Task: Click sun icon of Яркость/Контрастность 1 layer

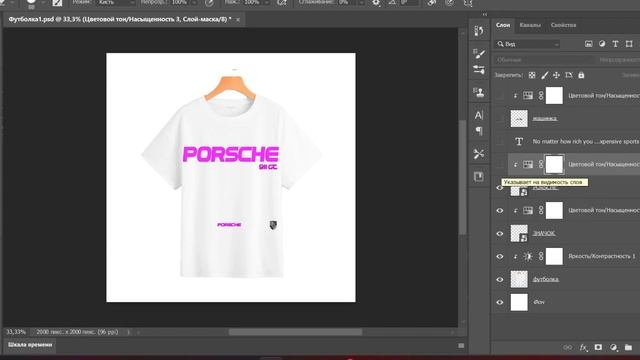Action: [528, 256]
